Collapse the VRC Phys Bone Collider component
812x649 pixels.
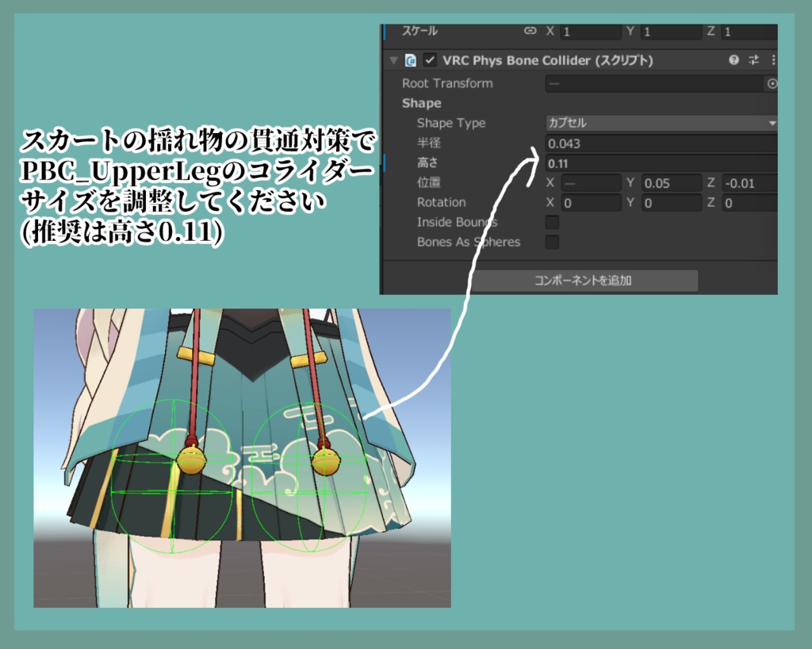393,60
